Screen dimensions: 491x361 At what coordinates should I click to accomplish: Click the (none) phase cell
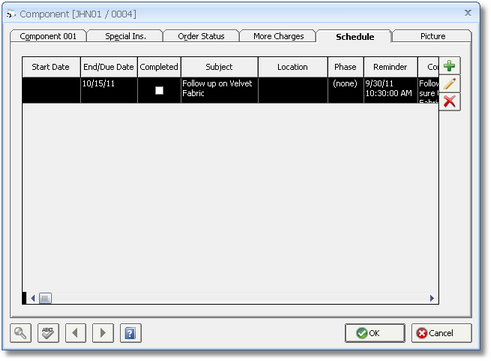pyautogui.click(x=345, y=90)
